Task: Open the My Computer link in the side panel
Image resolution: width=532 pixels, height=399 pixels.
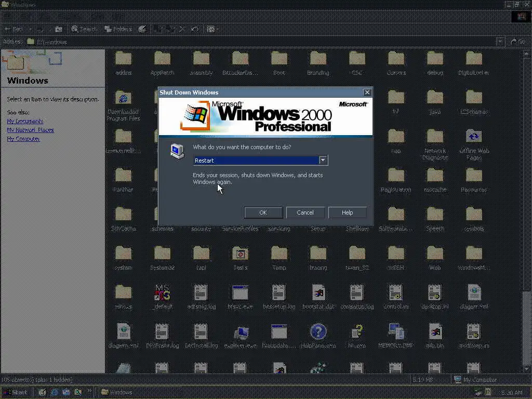Action: click(x=23, y=139)
